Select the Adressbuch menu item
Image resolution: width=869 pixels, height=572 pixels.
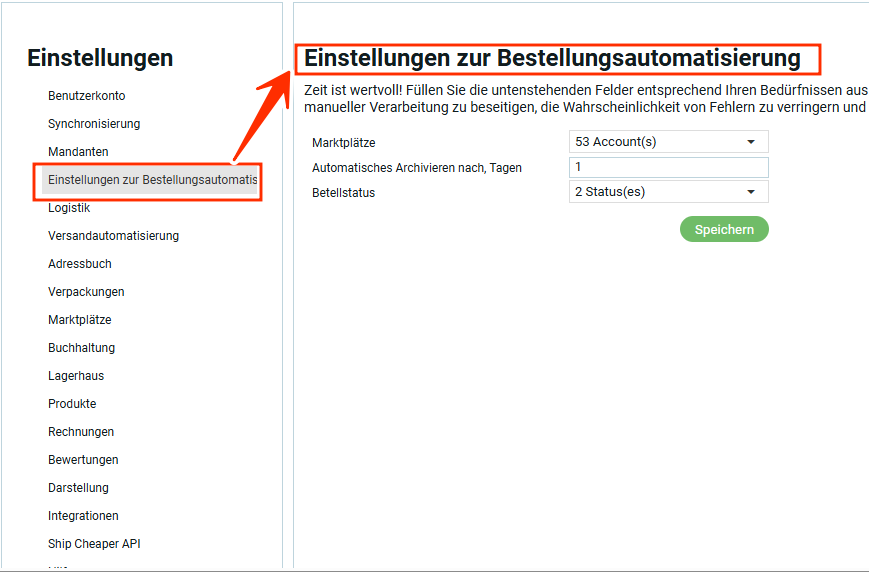coord(80,264)
